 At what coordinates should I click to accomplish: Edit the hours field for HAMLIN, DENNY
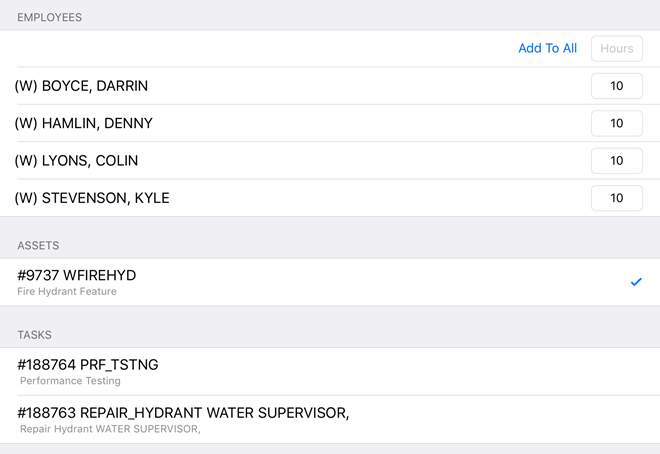[x=616, y=123]
